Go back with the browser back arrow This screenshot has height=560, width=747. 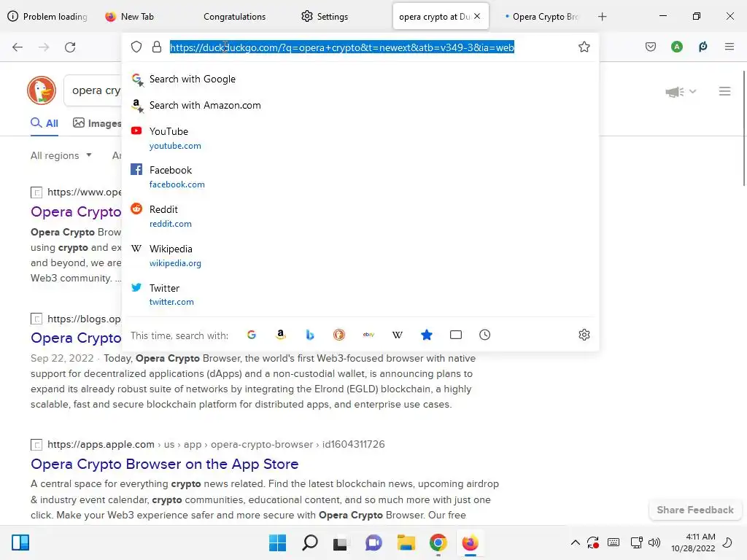[18, 47]
